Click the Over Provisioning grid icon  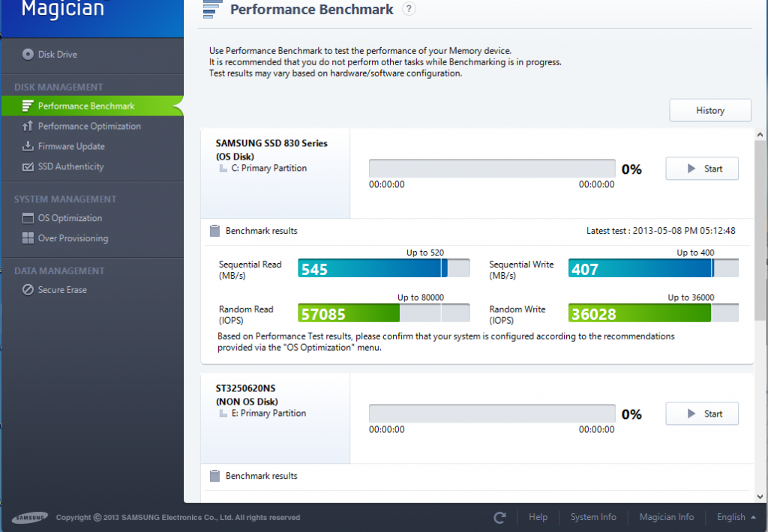[28, 238]
